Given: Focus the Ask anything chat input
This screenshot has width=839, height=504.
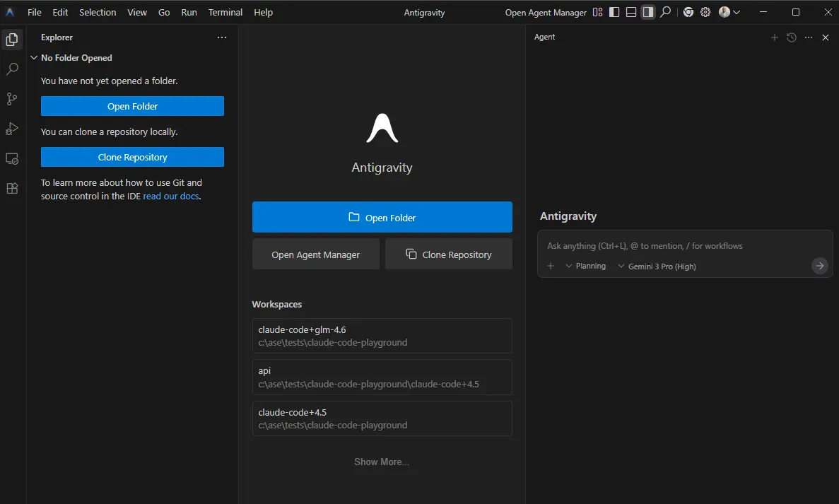Looking at the screenshot, I should click(684, 246).
